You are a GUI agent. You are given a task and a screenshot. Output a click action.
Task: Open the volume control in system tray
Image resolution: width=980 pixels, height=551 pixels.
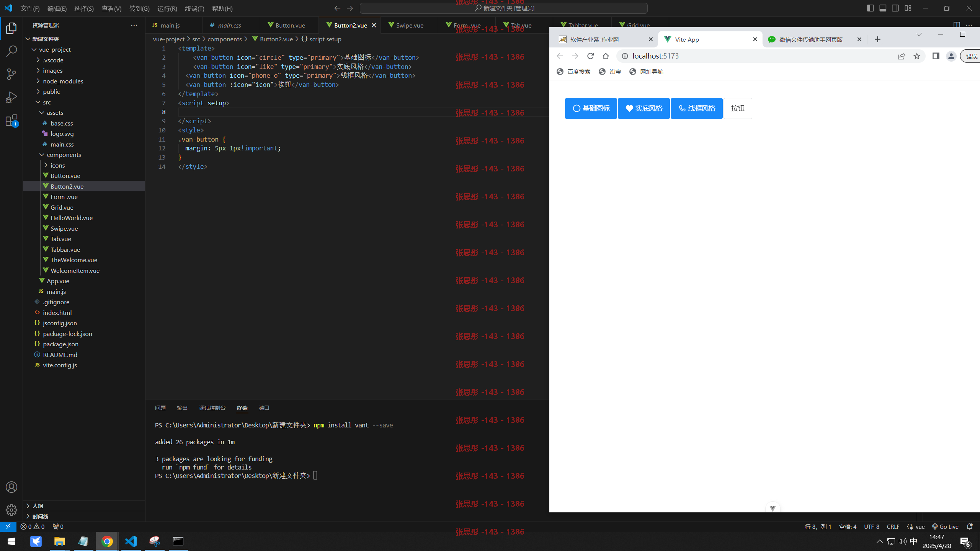[x=902, y=541]
